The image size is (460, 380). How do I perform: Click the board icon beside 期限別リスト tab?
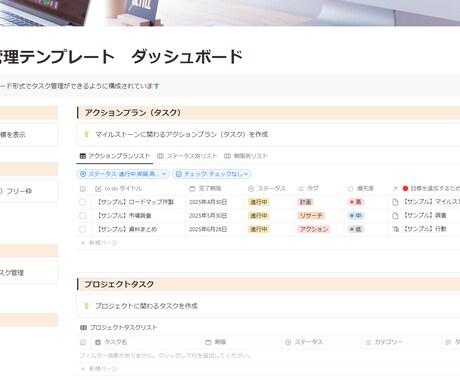[227, 156]
